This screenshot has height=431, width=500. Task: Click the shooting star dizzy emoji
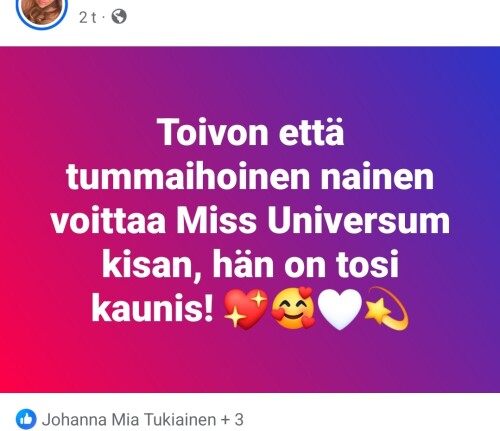(387, 308)
